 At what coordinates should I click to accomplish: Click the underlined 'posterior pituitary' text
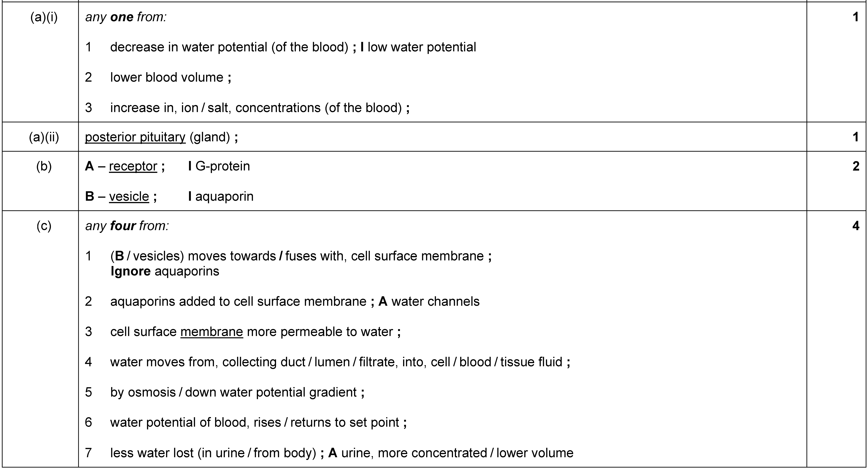tap(135, 137)
